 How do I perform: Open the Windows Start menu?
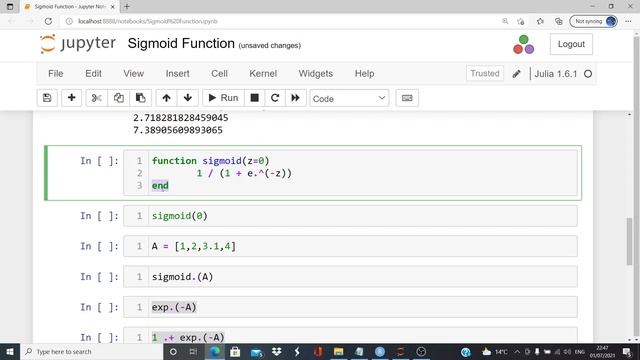pos(9,351)
